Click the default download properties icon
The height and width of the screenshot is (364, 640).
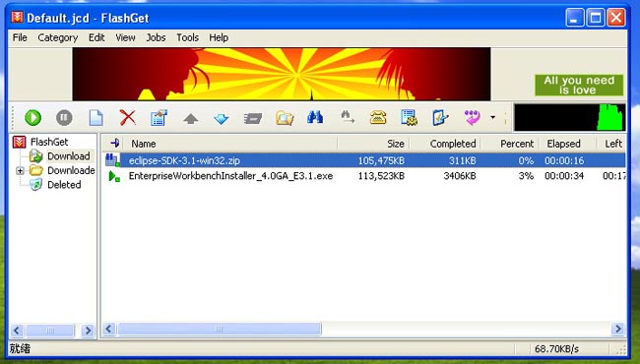coord(440,118)
